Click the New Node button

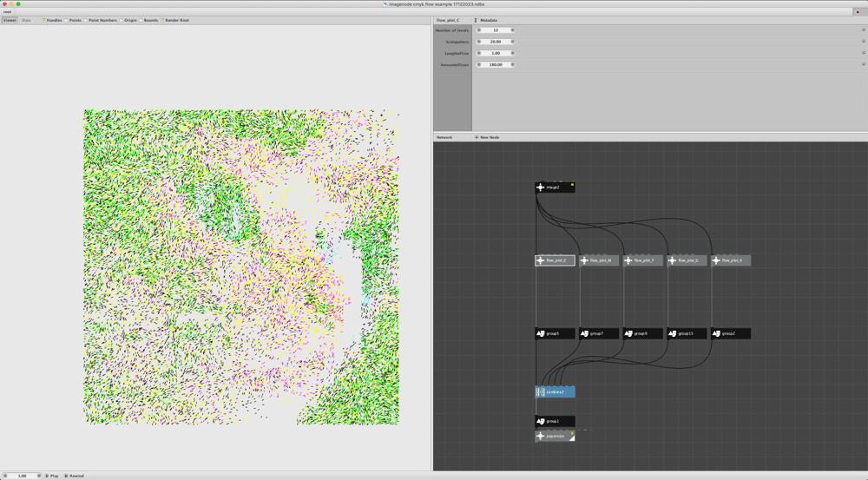pyautogui.click(x=487, y=137)
